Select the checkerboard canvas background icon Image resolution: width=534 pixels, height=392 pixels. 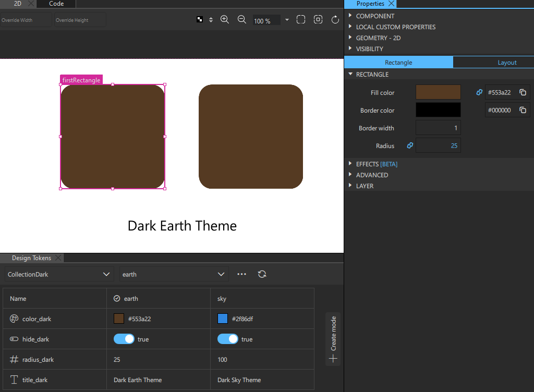pos(200,19)
